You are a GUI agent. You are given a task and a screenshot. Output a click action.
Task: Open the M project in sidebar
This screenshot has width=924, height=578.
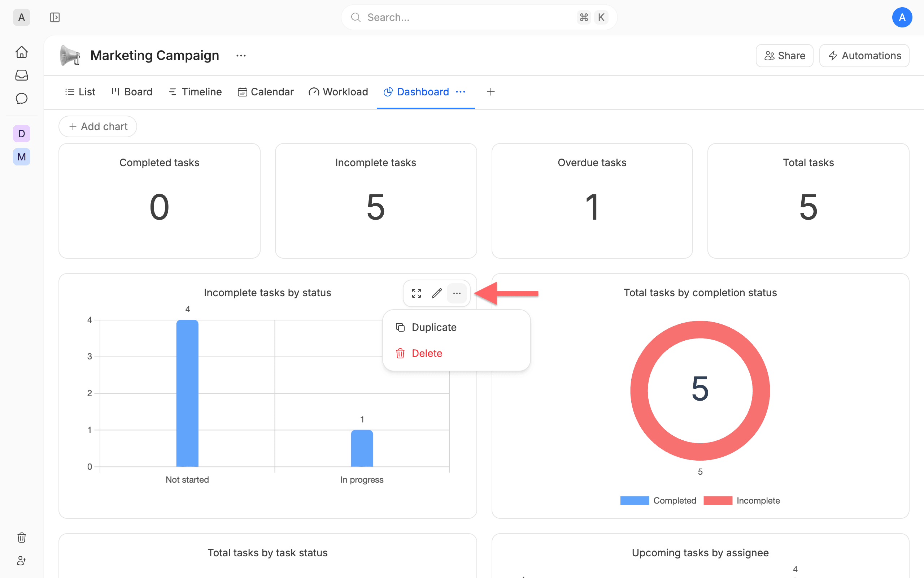[x=21, y=157]
